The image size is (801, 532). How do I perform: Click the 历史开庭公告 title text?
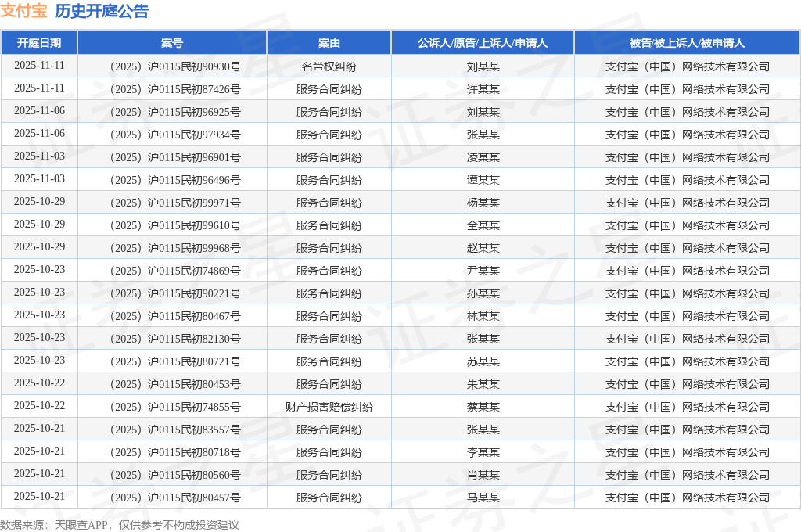tap(102, 11)
